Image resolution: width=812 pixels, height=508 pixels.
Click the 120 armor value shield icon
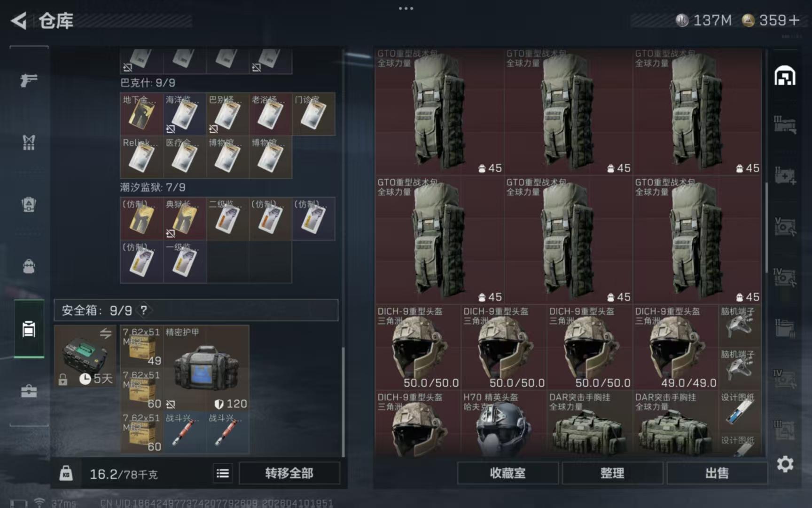[219, 404]
